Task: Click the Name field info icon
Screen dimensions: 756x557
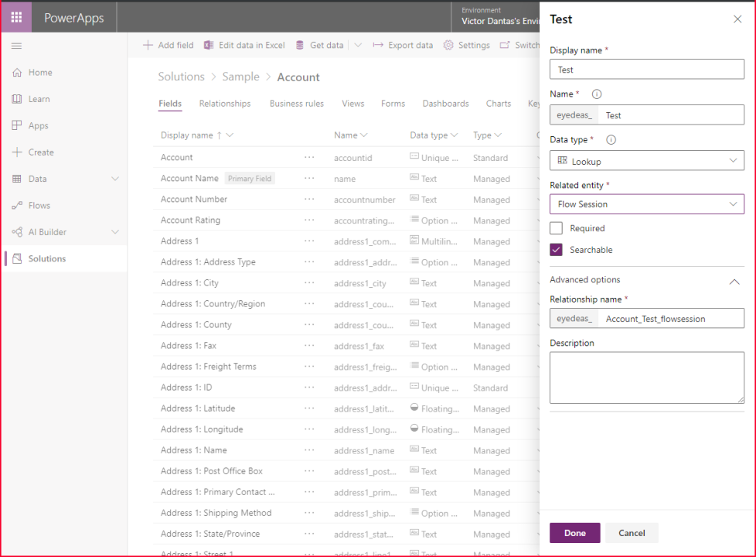Action: point(597,94)
